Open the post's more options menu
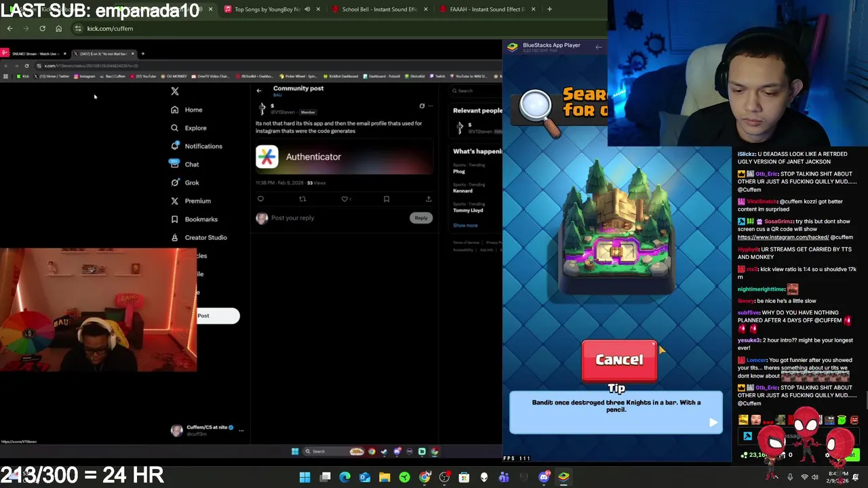Image resolution: width=868 pixels, height=488 pixels. point(430,106)
